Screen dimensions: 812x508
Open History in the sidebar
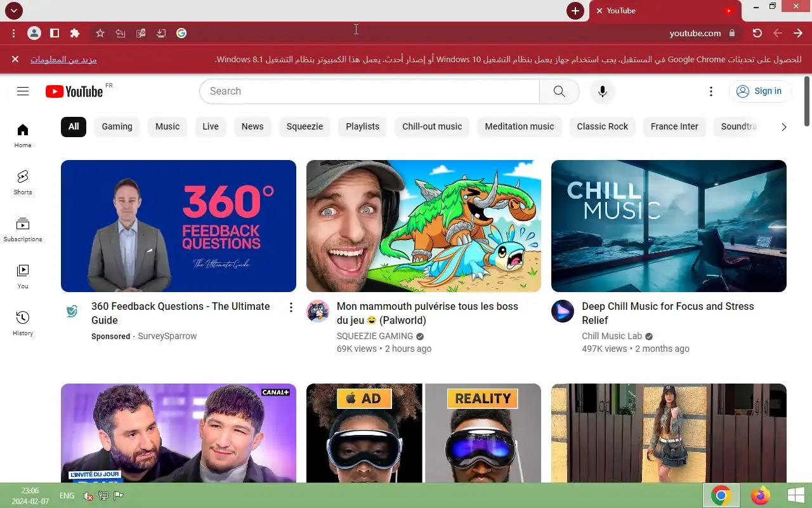coord(23,324)
